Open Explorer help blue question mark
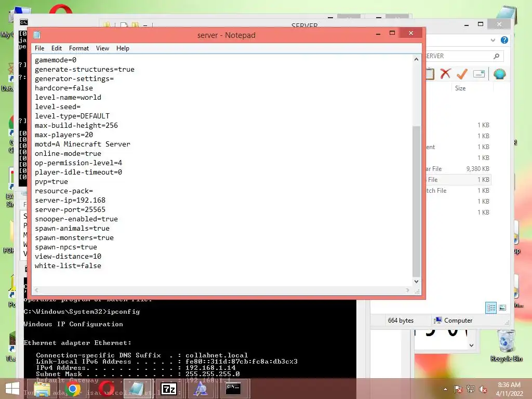The width and height of the screenshot is (532, 399). pos(504,40)
